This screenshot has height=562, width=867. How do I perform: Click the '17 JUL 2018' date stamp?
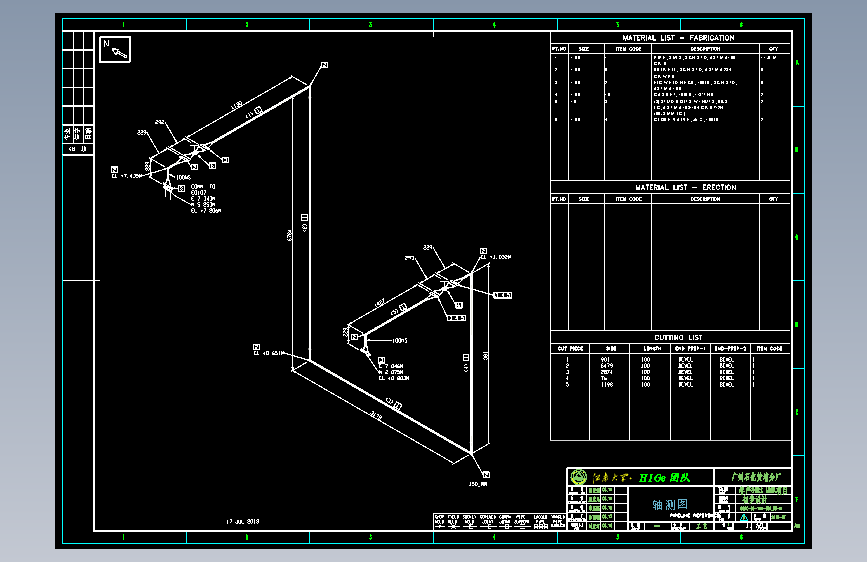point(242,522)
